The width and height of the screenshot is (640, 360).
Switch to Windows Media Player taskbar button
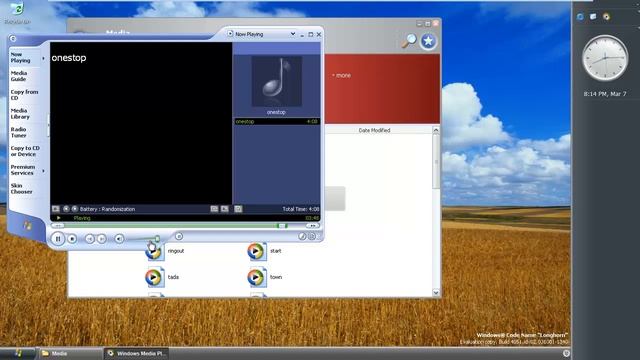[x=136, y=353]
